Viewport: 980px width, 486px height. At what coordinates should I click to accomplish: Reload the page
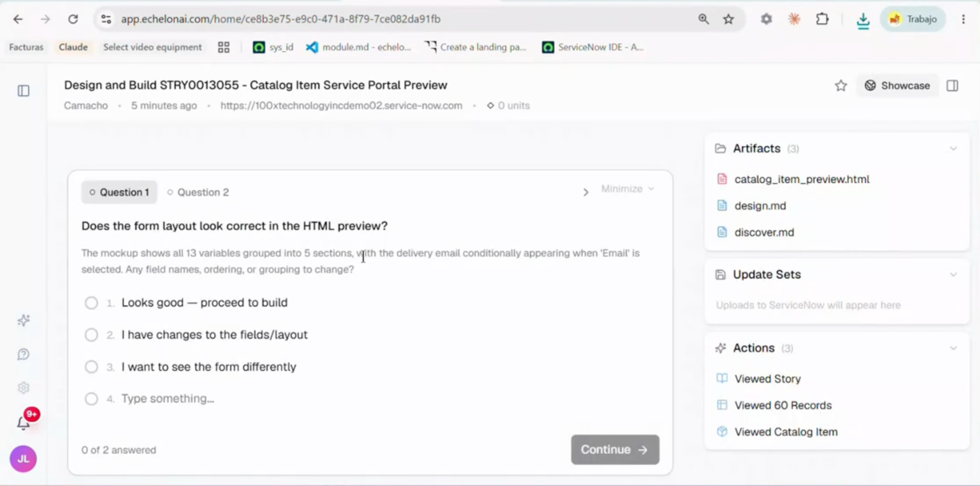click(73, 19)
